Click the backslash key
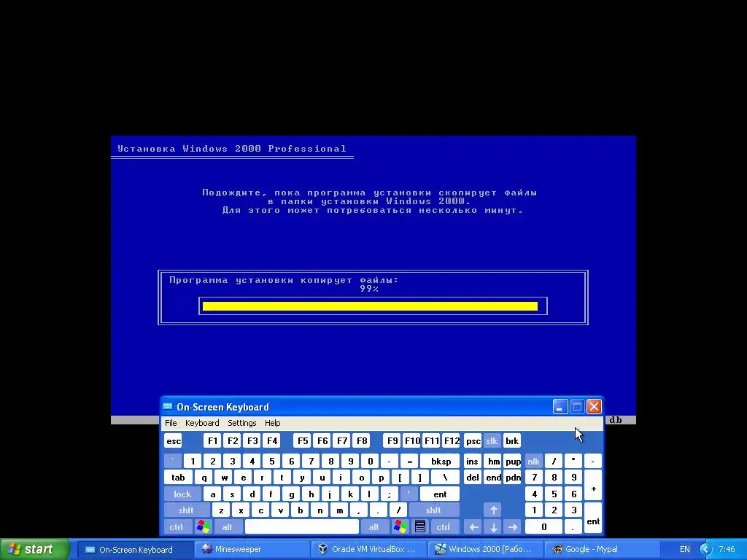747x560 pixels. coord(445,477)
